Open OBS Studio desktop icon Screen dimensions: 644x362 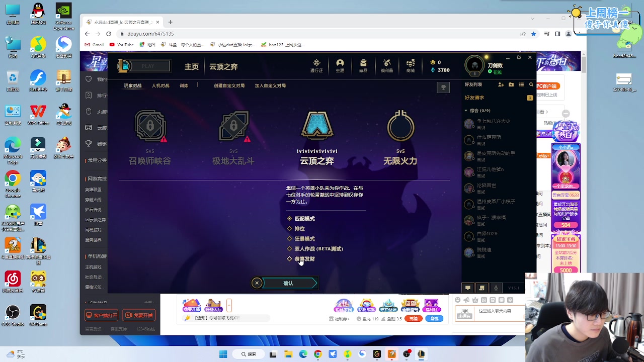(x=13, y=315)
